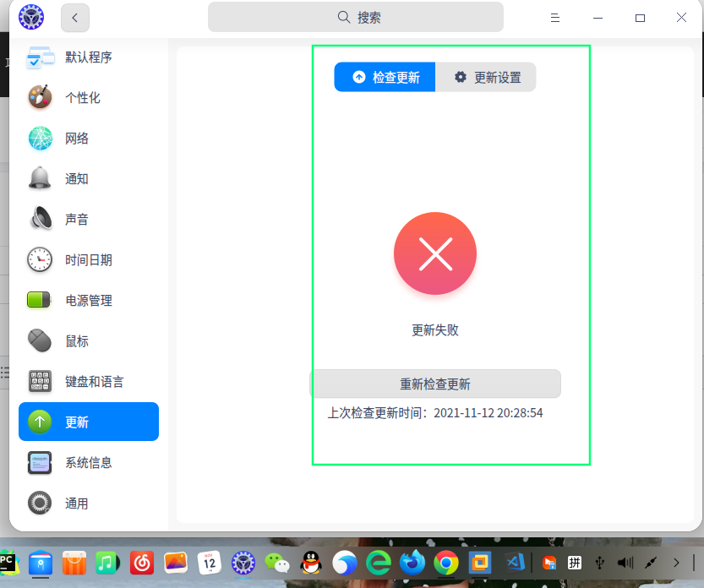Screen dimensions: 704x588
Task: Switch to the 更新设置 (Update Settings) tab
Action: pyautogui.click(x=486, y=76)
